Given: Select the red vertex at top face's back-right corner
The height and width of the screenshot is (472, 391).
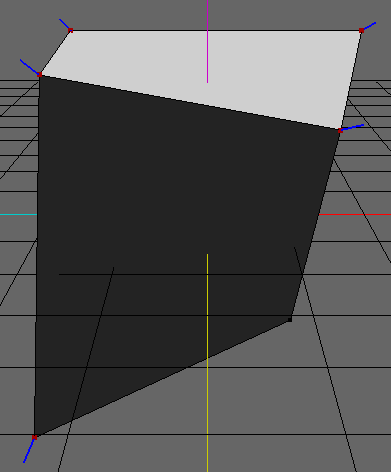Looking at the screenshot, I should pos(361,31).
